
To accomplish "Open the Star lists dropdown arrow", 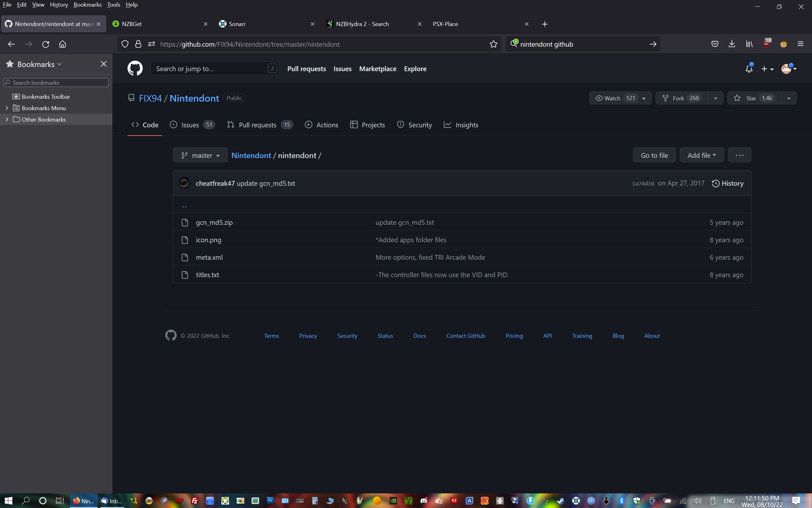I will coord(789,98).
